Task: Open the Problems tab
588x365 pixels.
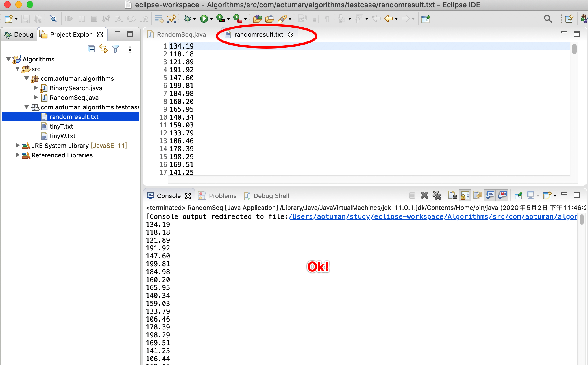Action: [x=222, y=196]
